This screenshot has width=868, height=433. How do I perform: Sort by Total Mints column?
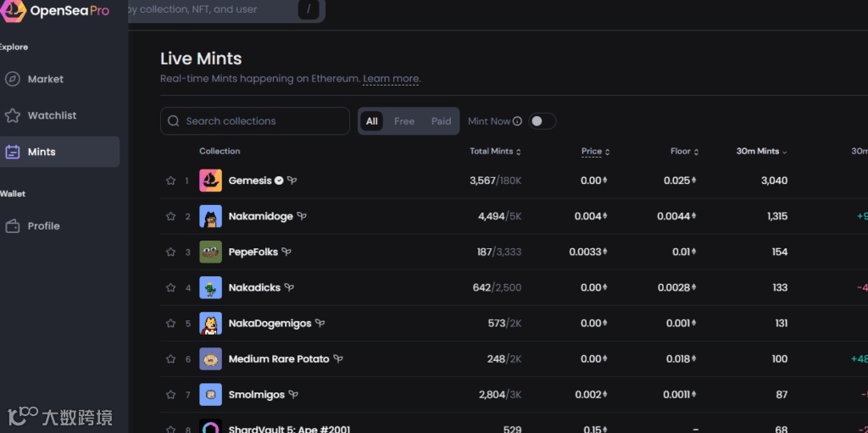(495, 152)
